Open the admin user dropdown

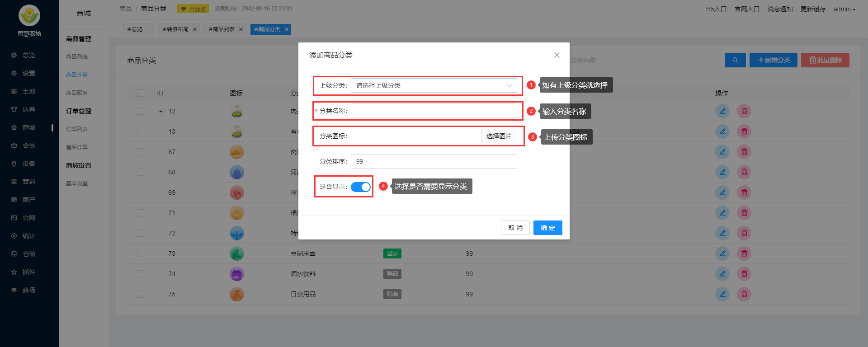pyautogui.click(x=844, y=9)
